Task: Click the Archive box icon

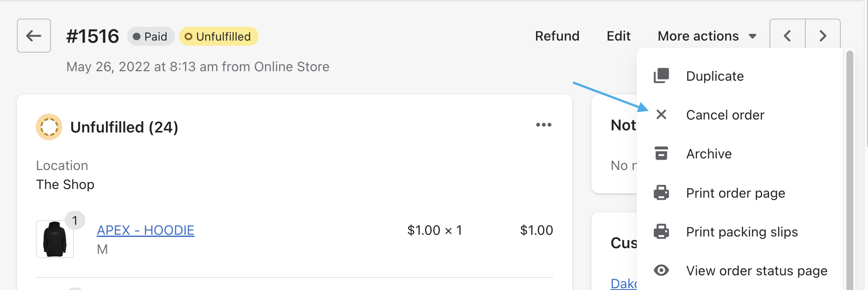Action: coord(661,154)
